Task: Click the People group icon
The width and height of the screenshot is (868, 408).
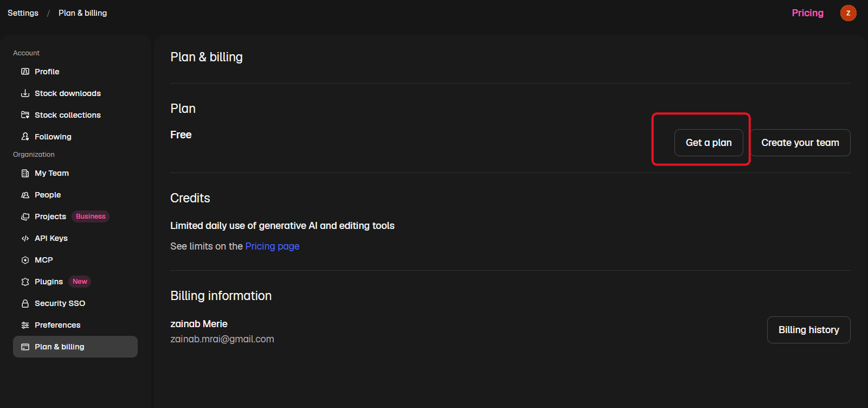Action: coord(25,195)
